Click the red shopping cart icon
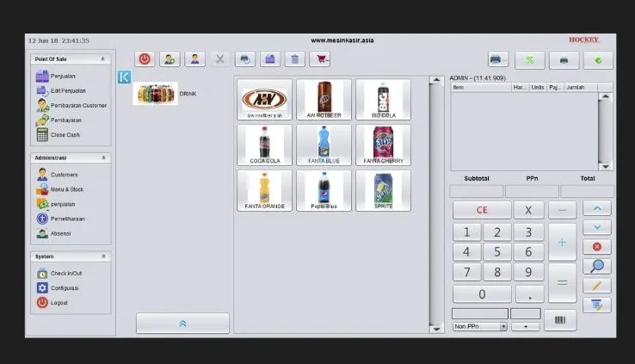 [320, 59]
